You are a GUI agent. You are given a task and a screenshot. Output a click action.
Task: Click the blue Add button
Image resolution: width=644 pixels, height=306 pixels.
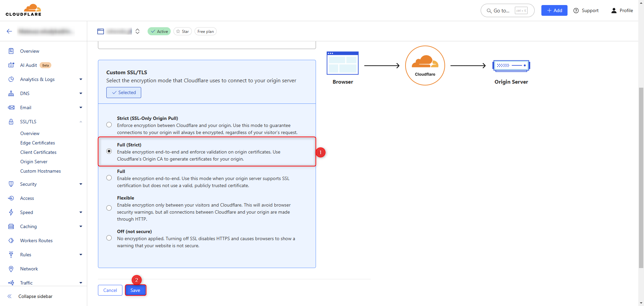(x=554, y=10)
